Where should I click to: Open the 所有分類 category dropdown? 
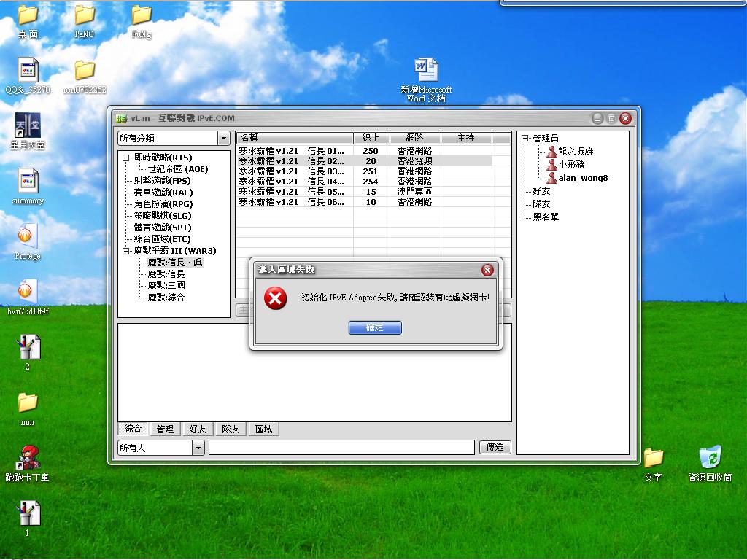(223, 139)
